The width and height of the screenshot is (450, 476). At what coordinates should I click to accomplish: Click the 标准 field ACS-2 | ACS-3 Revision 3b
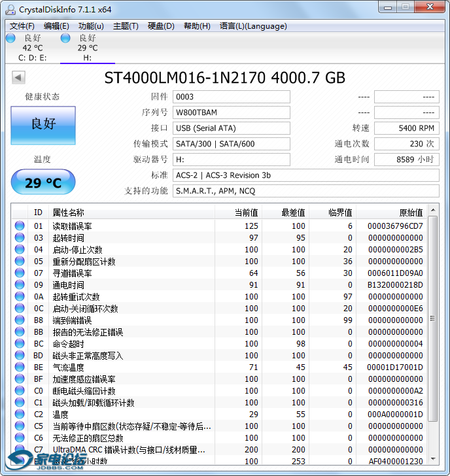pyautogui.click(x=306, y=175)
